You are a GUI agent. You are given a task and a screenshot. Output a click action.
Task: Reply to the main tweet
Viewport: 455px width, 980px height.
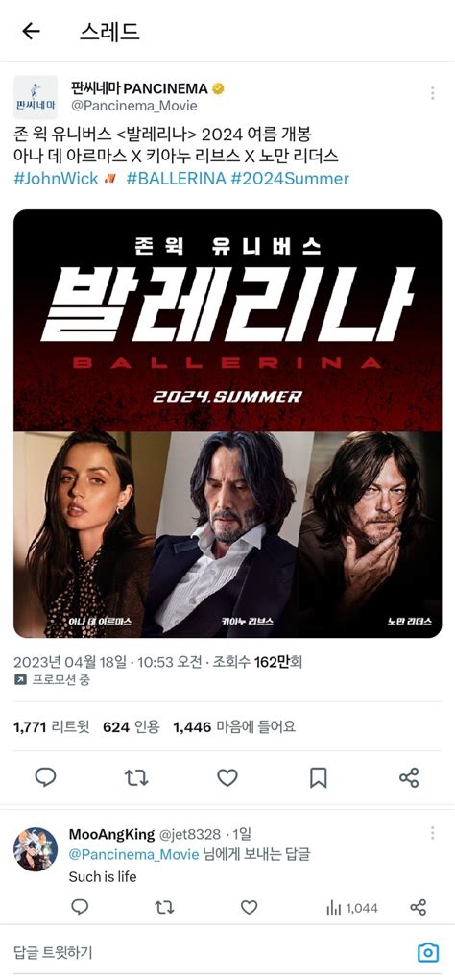coord(45,777)
